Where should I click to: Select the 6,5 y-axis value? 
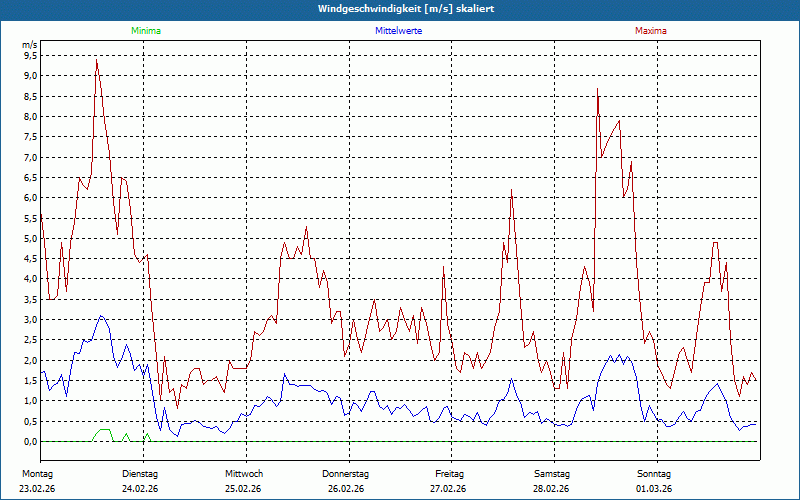[31, 178]
